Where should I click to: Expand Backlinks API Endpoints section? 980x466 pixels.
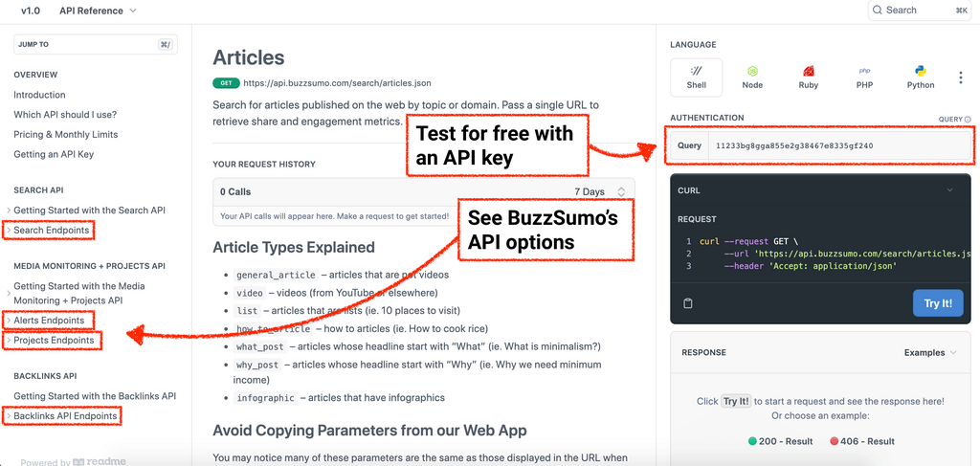point(65,416)
